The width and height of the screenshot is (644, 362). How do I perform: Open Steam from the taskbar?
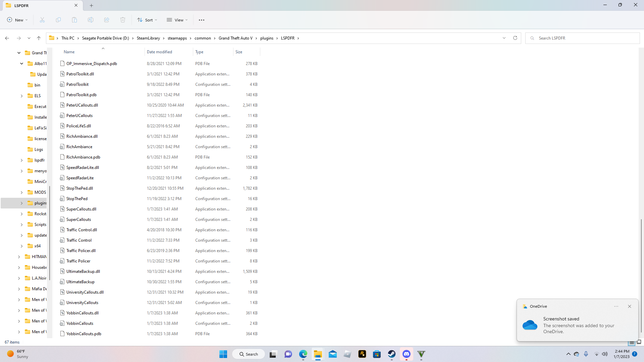pyautogui.click(x=391, y=354)
